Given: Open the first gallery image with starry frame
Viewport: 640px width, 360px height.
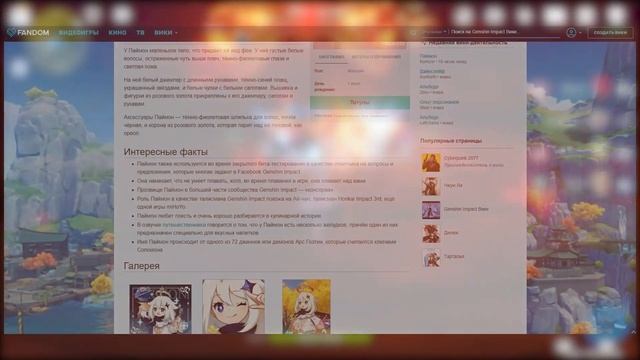Looking at the screenshot, I should tap(160, 309).
